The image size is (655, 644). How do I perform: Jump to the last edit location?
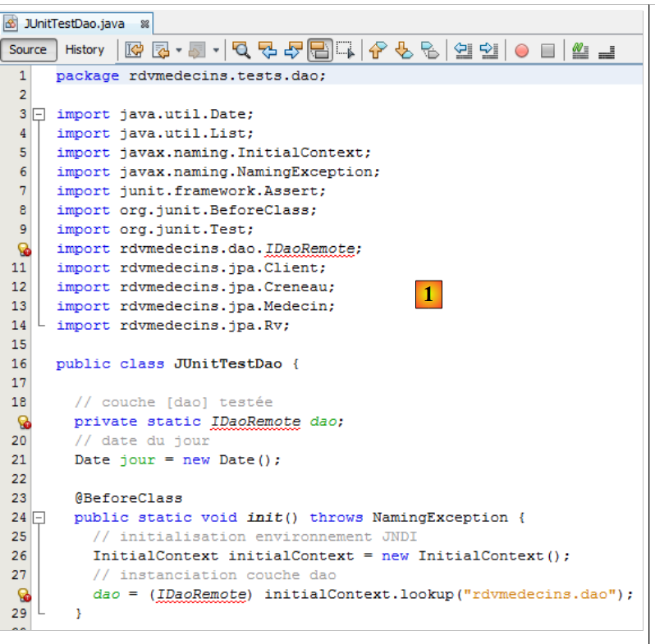pos(134,50)
